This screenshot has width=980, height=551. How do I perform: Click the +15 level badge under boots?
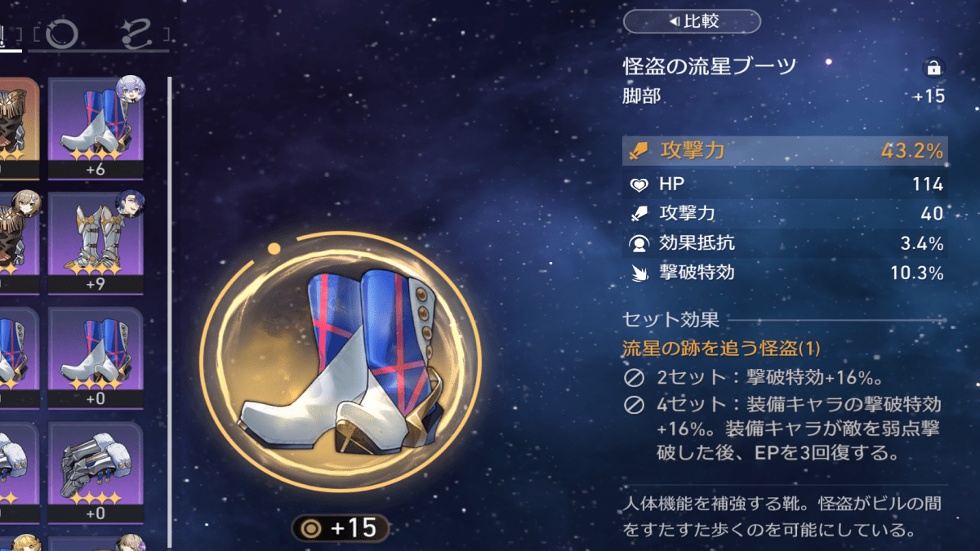pos(340,528)
